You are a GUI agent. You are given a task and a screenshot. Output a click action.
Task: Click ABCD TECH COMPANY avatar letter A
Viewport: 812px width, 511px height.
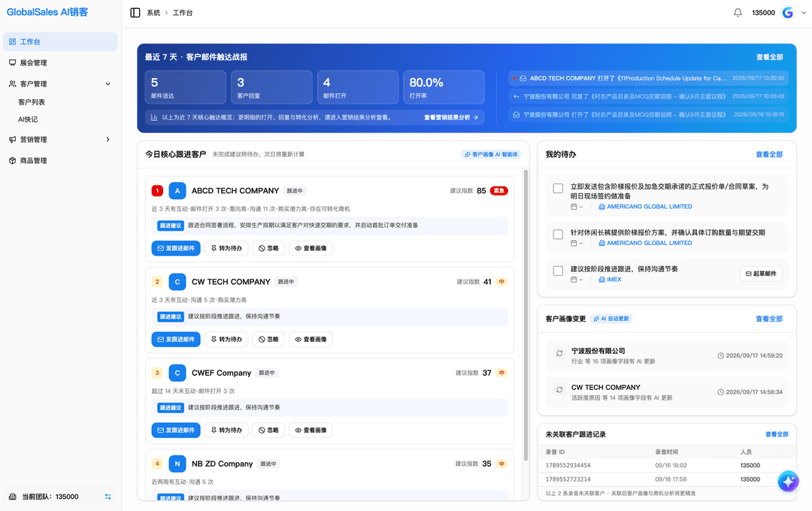[177, 191]
